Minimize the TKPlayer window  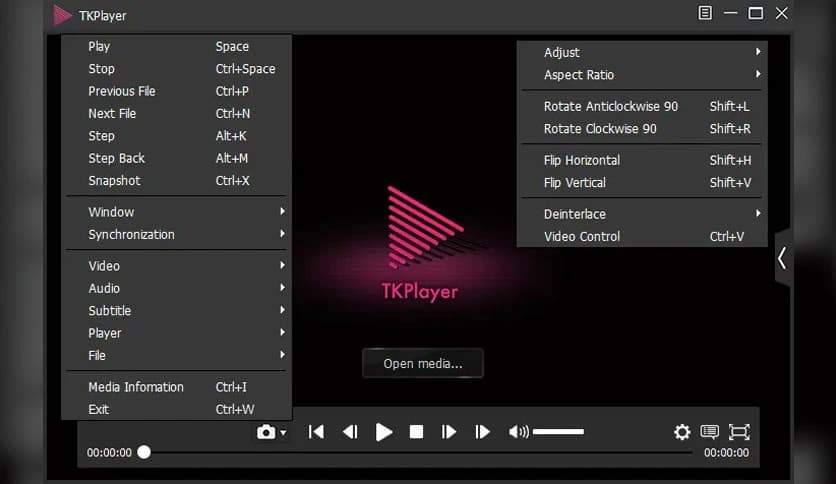[730, 13]
